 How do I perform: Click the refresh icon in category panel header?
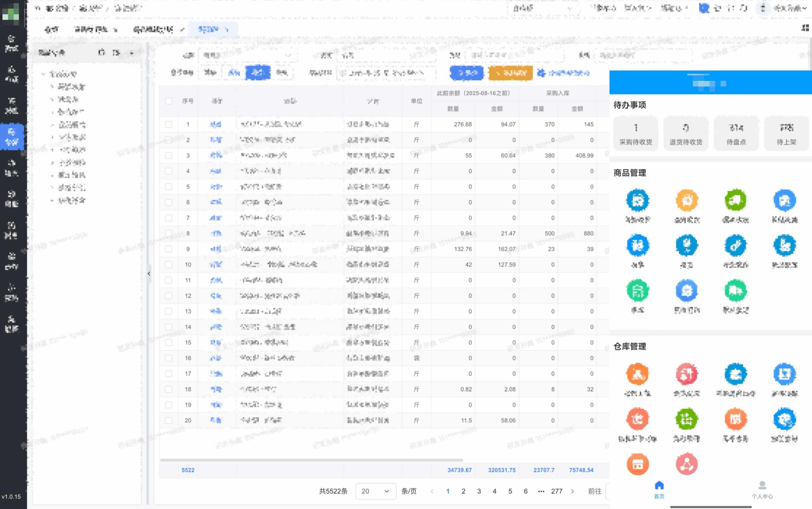[x=102, y=52]
